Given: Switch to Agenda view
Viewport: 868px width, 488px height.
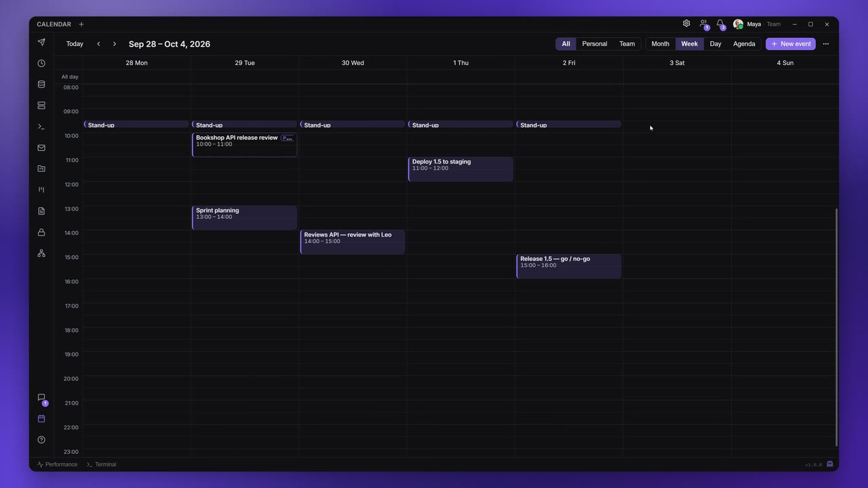Looking at the screenshot, I should [744, 44].
